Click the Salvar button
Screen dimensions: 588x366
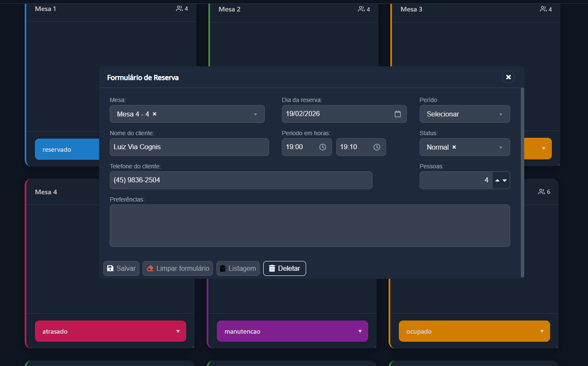pos(121,268)
